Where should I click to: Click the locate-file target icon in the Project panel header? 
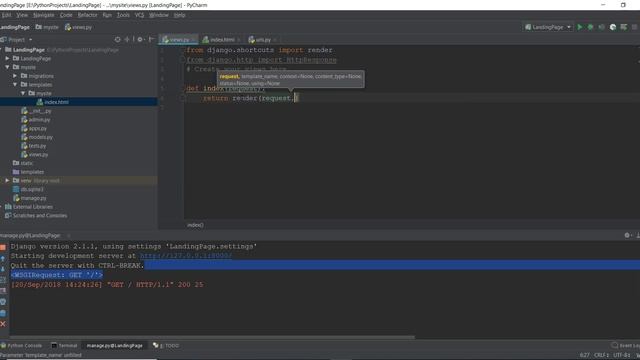tap(118, 40)
